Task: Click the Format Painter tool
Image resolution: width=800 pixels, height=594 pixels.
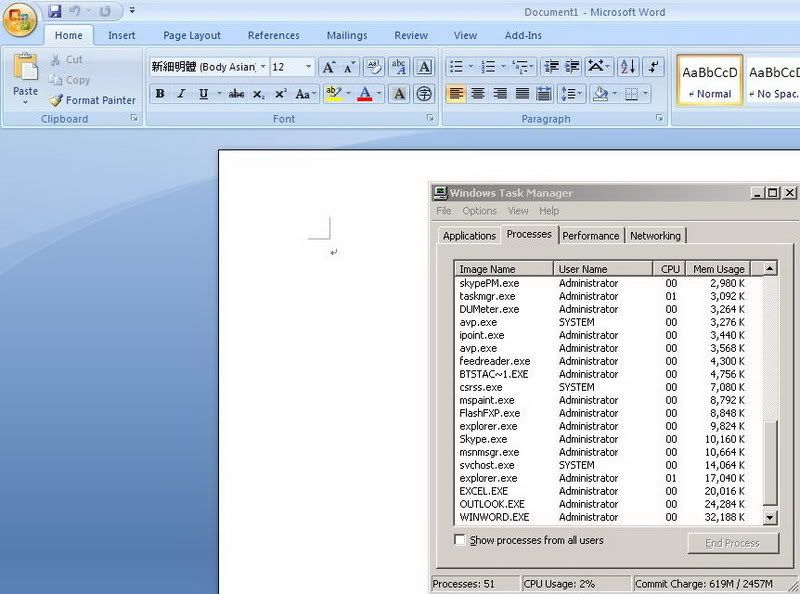Action: tap(92, 100)
